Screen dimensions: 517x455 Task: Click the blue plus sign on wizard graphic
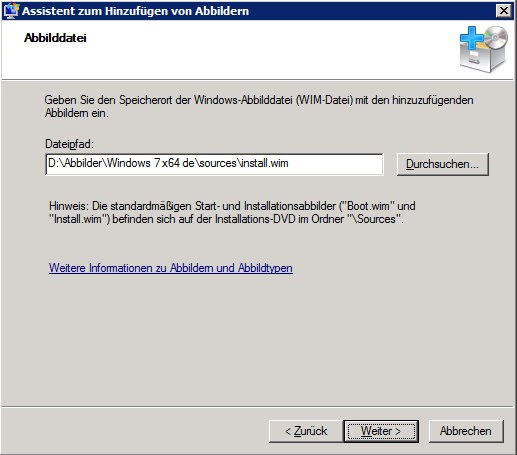pyautogui.click(x=472, y=37)
